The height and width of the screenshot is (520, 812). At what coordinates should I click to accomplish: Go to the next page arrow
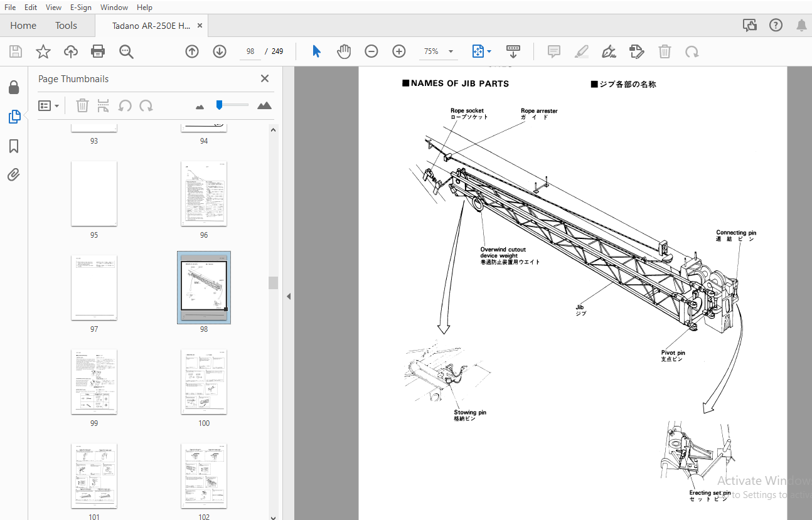[x=220, y=51]
